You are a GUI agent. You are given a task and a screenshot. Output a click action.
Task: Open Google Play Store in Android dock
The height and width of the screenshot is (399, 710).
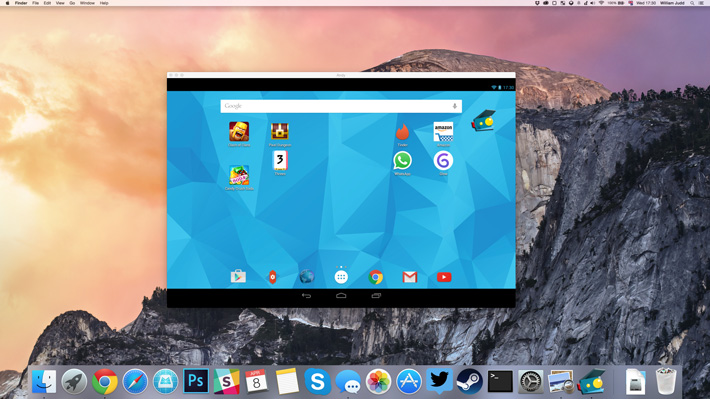(238, 276)
